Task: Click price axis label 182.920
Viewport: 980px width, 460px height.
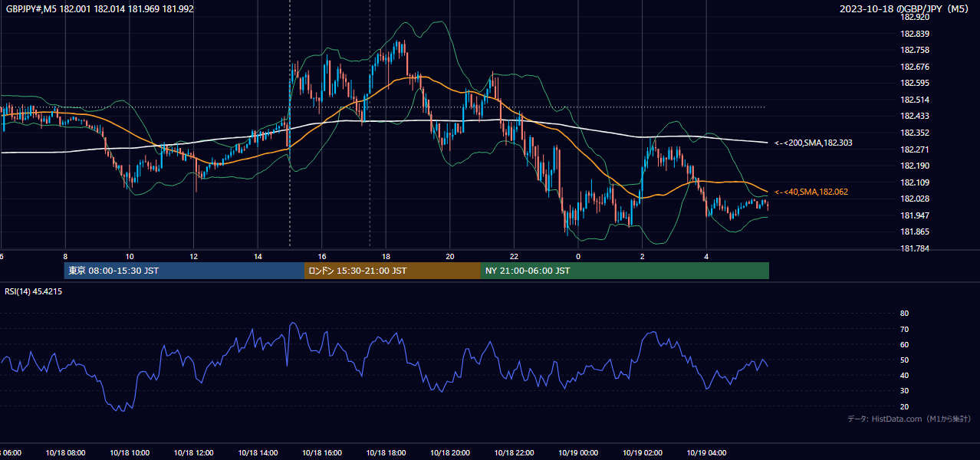Action: [x=914, y=17]
